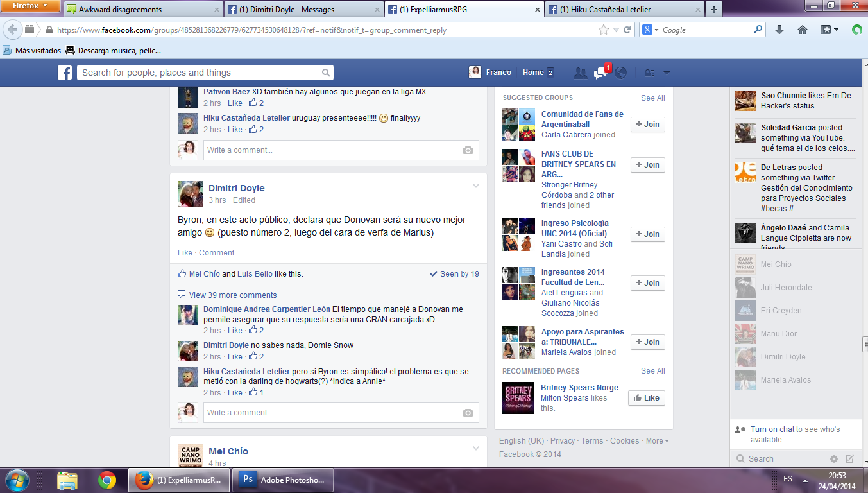868x493 pixels.
Task: Click the camera icon in top comment box
Action: coord(468,150)
